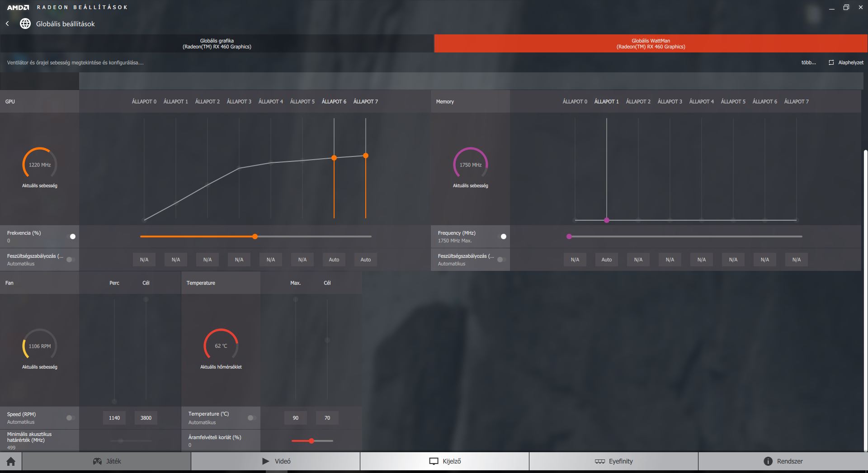Toggle the GPU Frekvencia (%) switch
This screenshot has height=473, width=868.
click(71, 236)
